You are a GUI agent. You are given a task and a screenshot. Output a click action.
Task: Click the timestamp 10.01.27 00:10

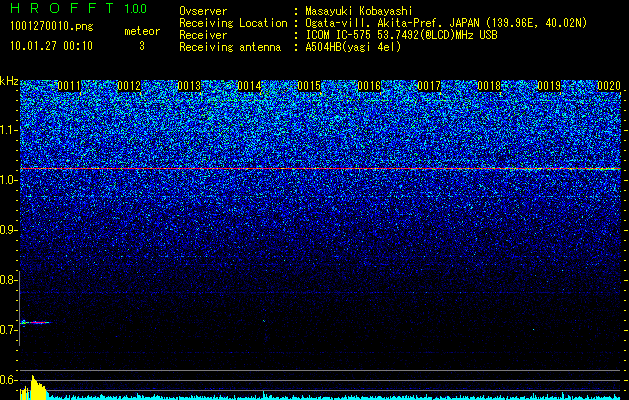point(52,46)
